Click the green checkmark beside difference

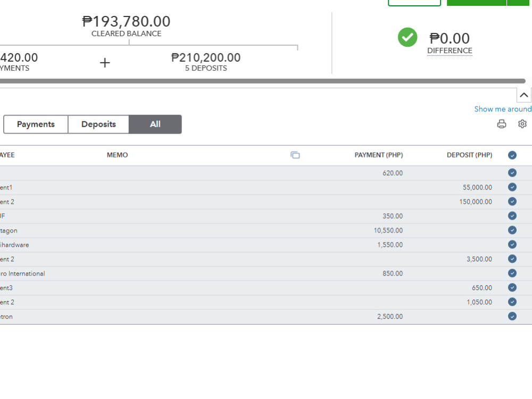[x=408, y=37]
